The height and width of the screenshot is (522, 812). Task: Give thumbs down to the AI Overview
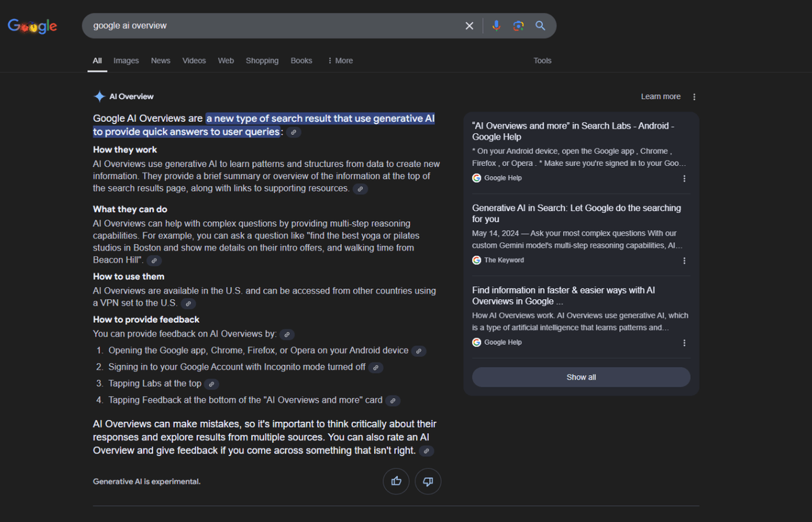pos(428,481)
